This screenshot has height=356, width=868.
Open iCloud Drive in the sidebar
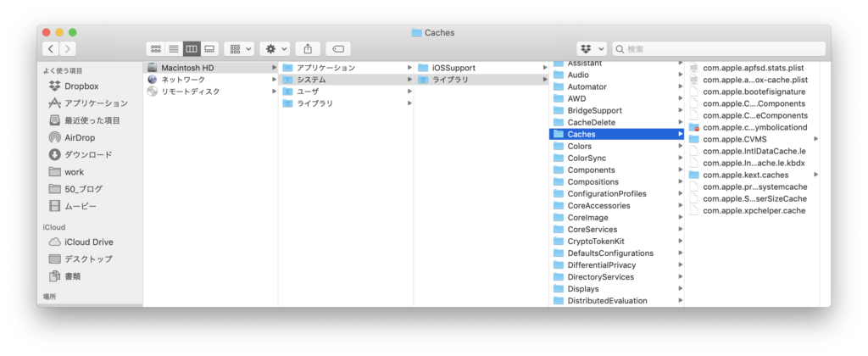tap(88, 242)
